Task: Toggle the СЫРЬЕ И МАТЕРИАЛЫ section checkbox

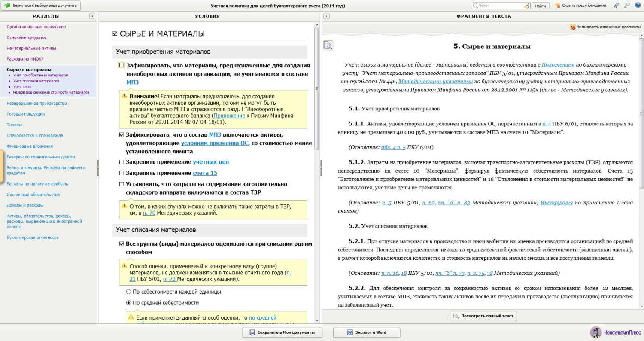Action: pyautogui.click(x=115, y=33)
